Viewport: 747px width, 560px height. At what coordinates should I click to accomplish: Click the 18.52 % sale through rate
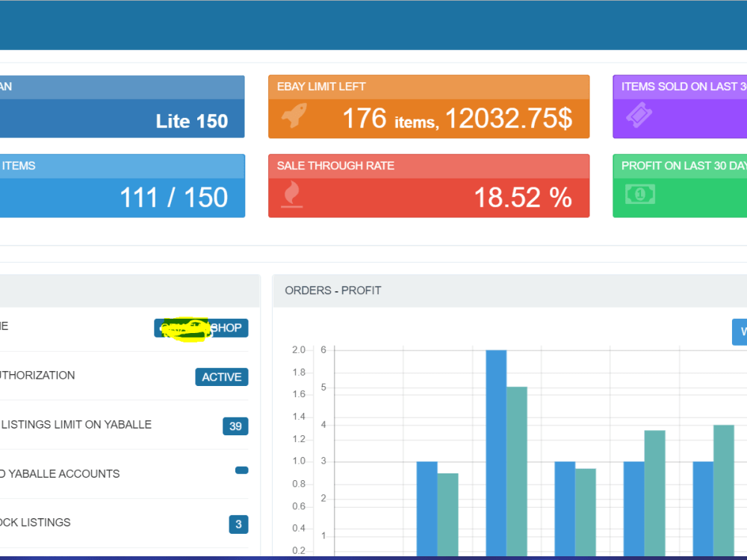[523, 197]
